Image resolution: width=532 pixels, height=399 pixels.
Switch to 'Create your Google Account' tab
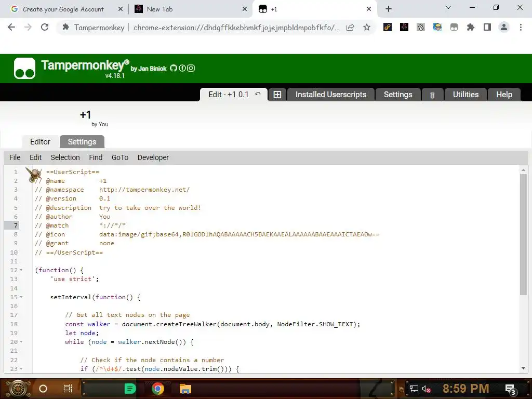pyautogui.click(x=63, y=9)
